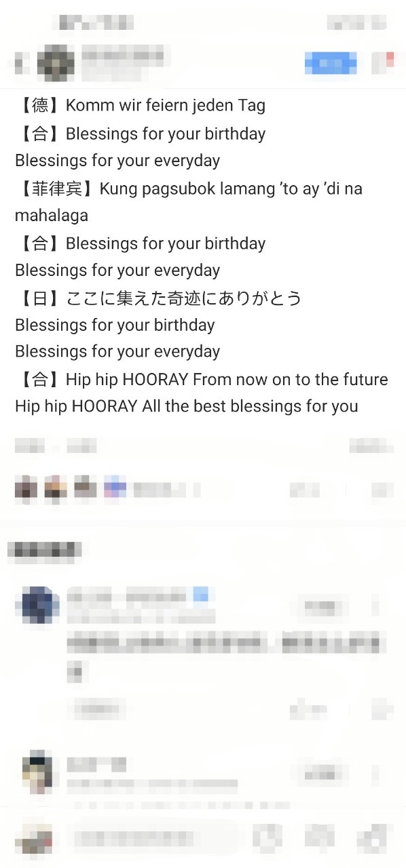406x868 pixels.
Task: Open the more options dots on first comment
Action: click(377, 606)
